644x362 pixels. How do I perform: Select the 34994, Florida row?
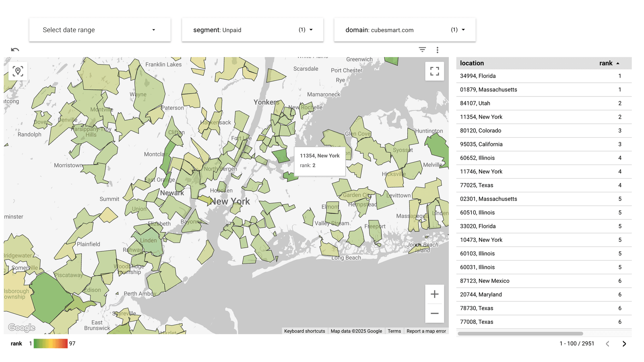coord(544,76)
